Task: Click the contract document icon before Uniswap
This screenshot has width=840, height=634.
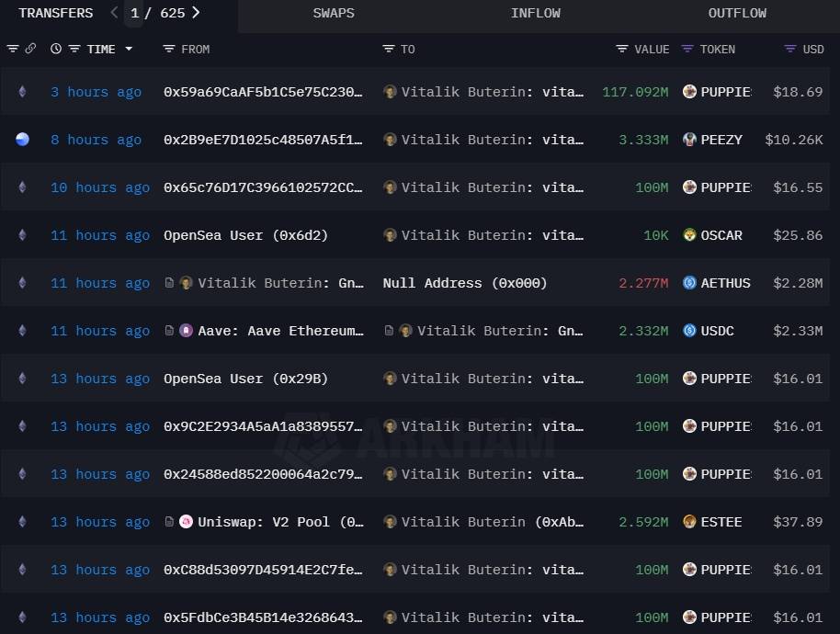Action: [169, 521]
